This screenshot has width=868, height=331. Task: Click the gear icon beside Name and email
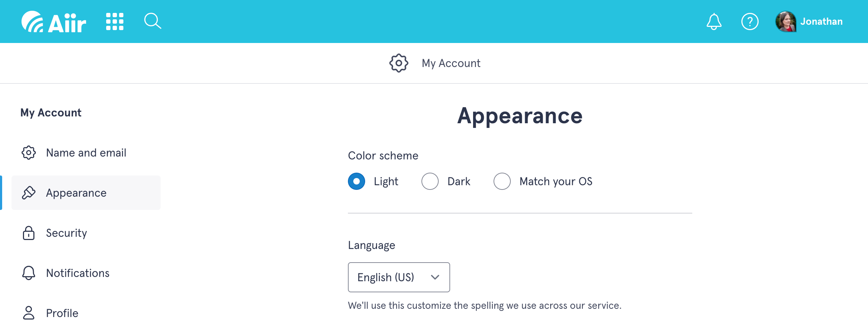click(29, 153)
